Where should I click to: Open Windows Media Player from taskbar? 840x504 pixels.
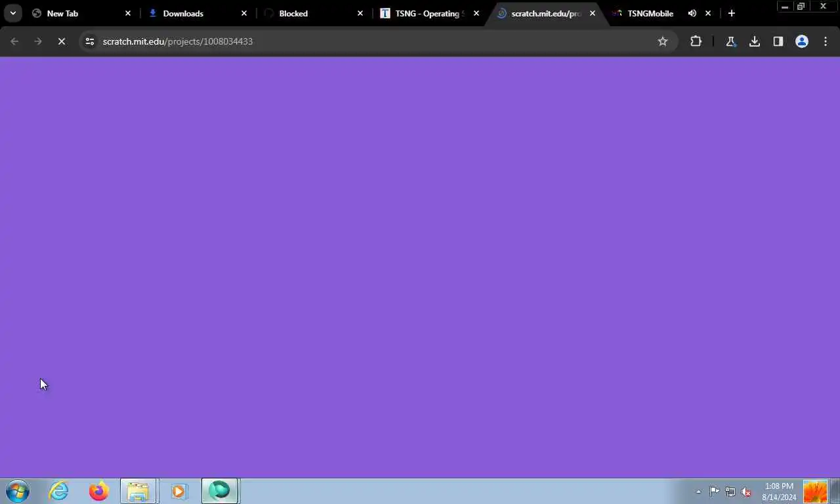tap(178, 491)
